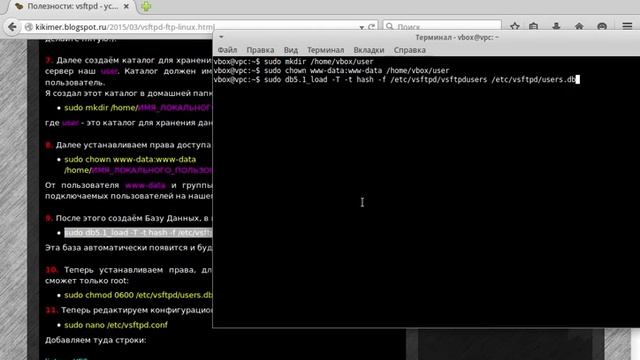Click the Firefox back arrow button
The width and height of the screenshot is (640, 360).
[12, 27]
